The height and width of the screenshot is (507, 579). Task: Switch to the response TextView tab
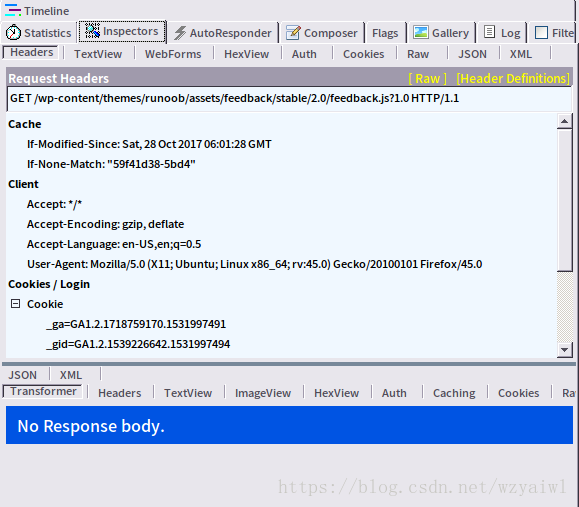[188, 393]
